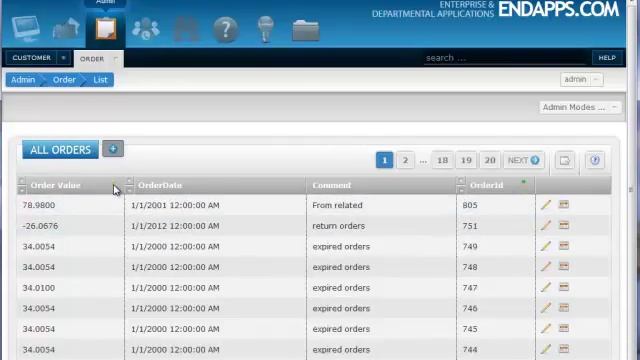
Task: Click the search input field
Action: (505, 58)
